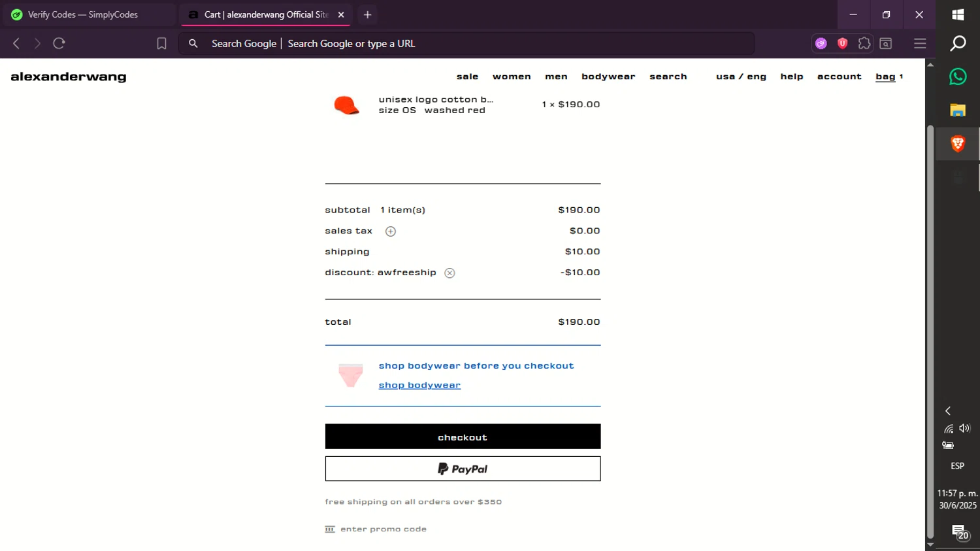Open the volume speaker tray icon

965,429
